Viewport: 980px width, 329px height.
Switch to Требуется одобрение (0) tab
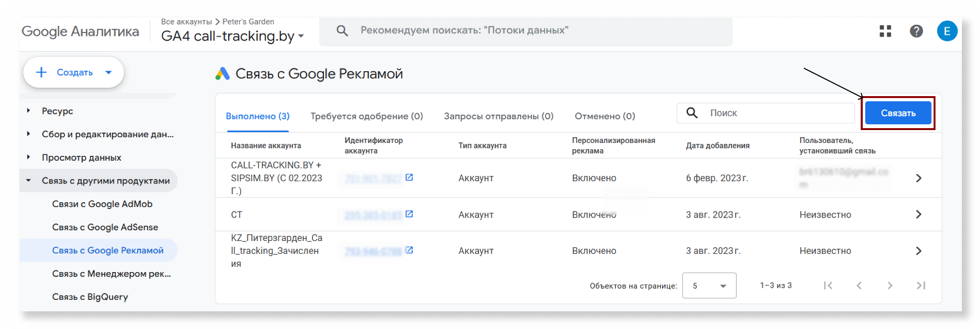(367, 116)
